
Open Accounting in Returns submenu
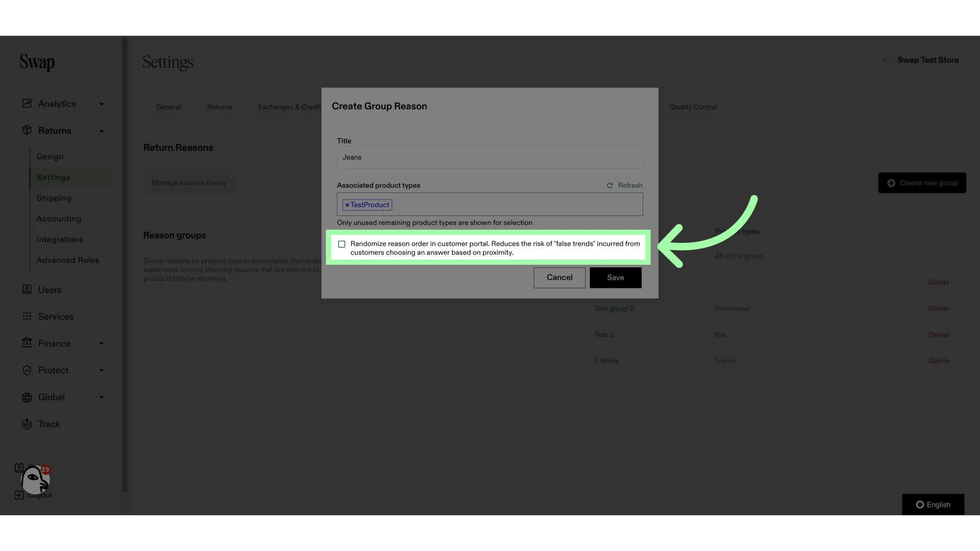(x=59, y=219)
